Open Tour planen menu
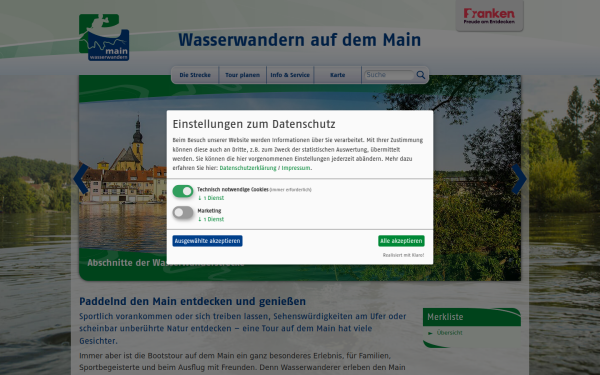Image resolution: width=600 pixels, height=375 pixels. [242, 75]
